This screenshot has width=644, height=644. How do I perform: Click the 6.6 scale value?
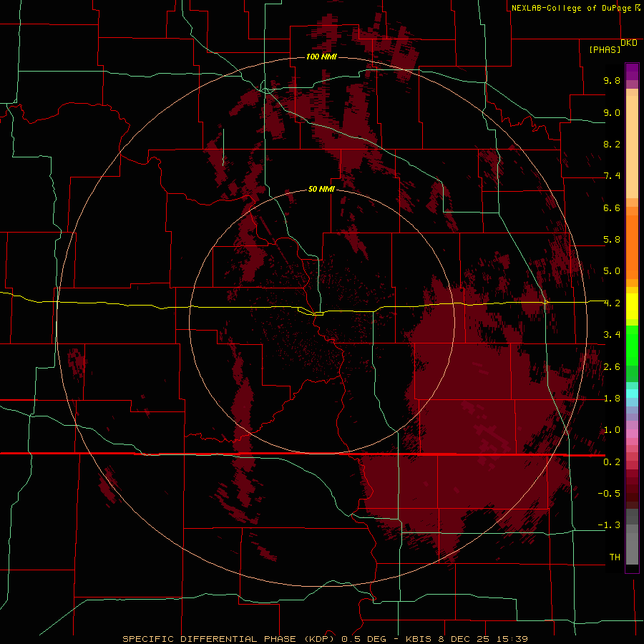click(x=612, y=208)
